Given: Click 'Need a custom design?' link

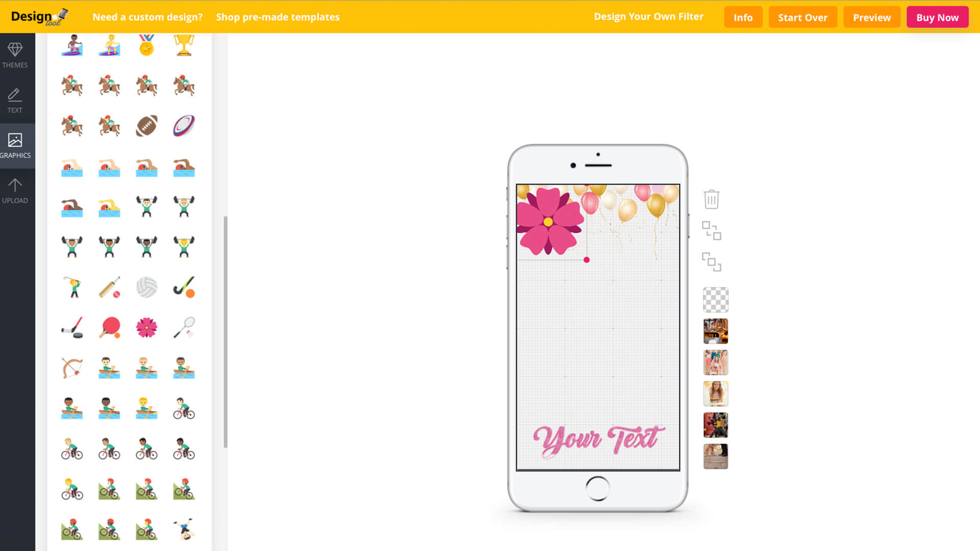Looking at the screenshot, I should 148,17.
